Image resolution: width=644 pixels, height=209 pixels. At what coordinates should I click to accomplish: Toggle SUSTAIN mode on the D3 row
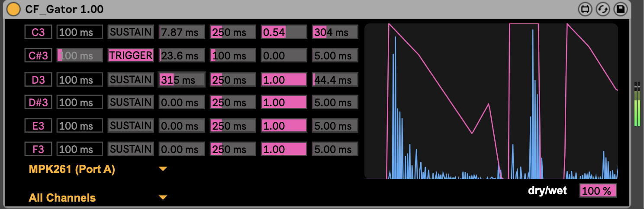point(130,80)
